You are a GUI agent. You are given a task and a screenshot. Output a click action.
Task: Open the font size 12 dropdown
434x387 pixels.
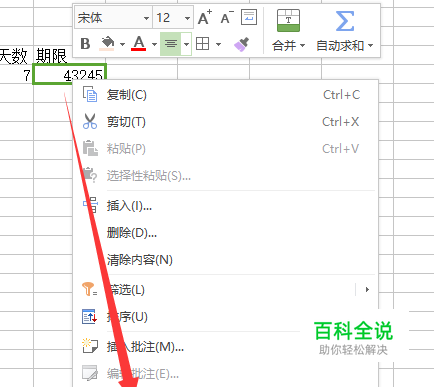[187, 18]
